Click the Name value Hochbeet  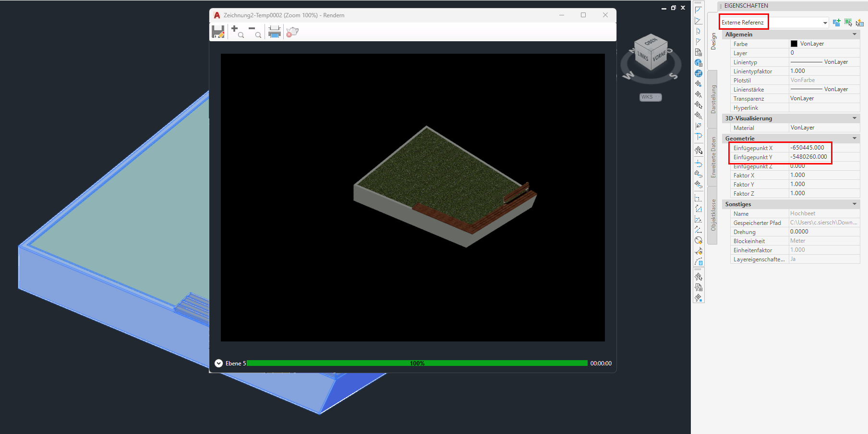[x=824, y=213]
